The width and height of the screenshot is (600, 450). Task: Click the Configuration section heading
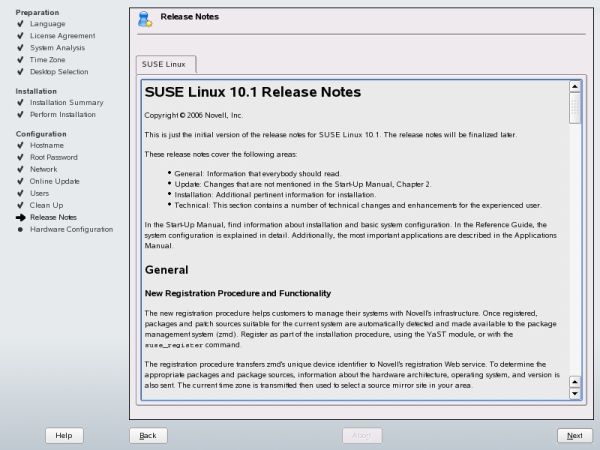click(x=41, y=134)
